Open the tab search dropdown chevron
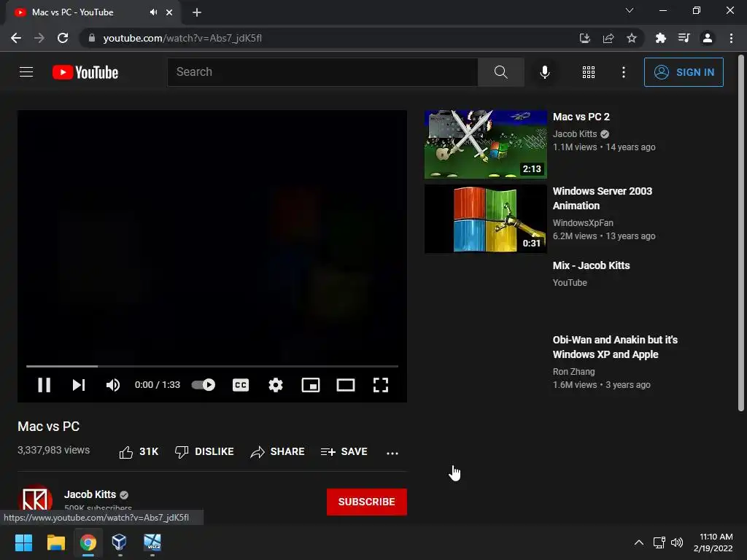 (x=630, y=10)
